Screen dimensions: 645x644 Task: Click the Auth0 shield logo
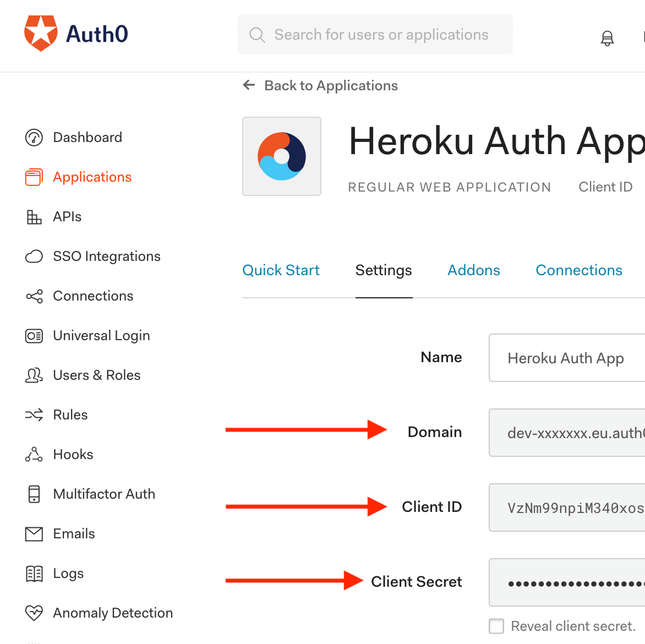(x=41, y=34)
